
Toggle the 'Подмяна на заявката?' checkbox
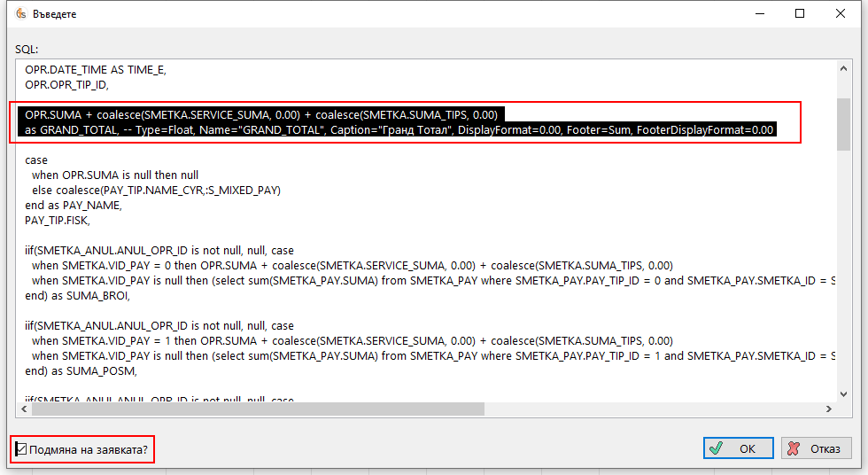point(21,449)
